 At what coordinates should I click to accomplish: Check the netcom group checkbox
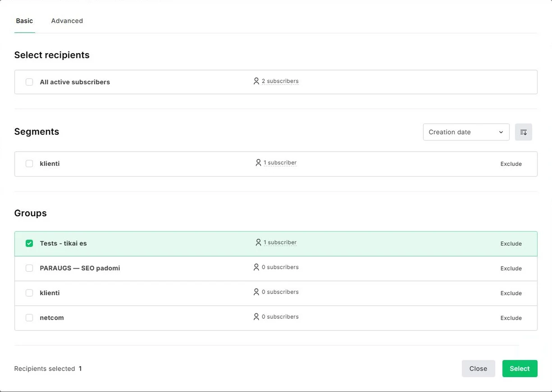coord(29,318)
